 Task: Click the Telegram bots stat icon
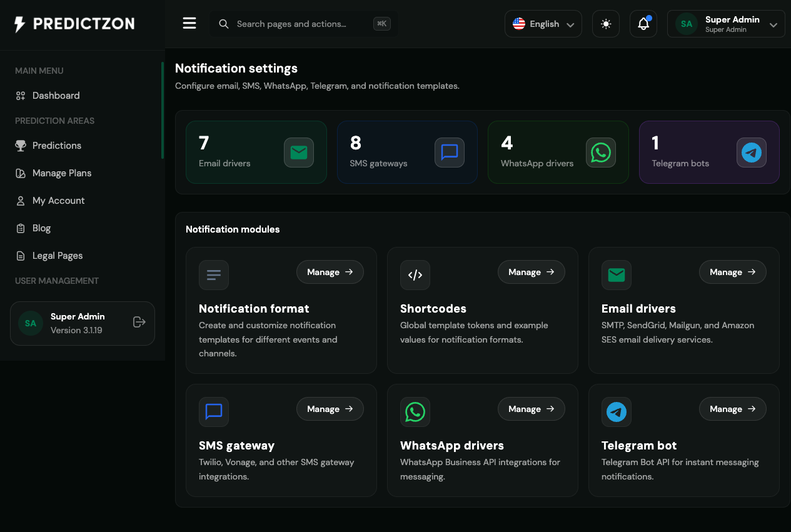pos(752,153)
